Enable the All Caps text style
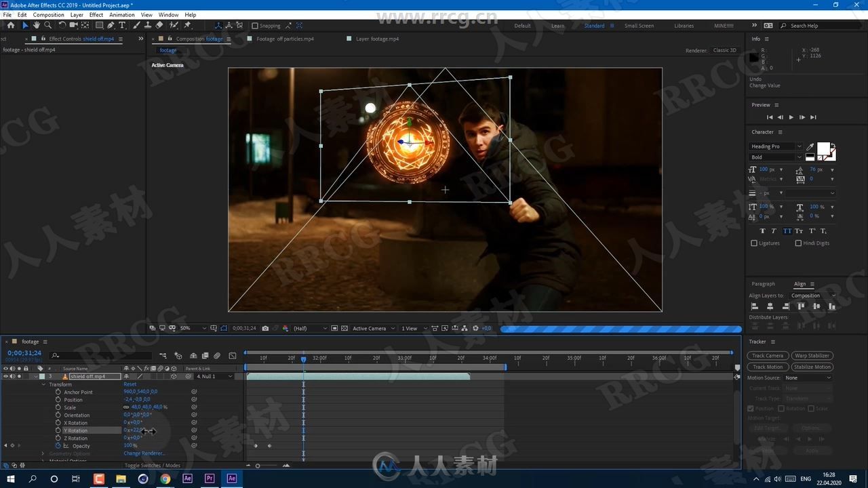Image resolution: width=868 pixels, height=488 pixels. tap(787, 231)
